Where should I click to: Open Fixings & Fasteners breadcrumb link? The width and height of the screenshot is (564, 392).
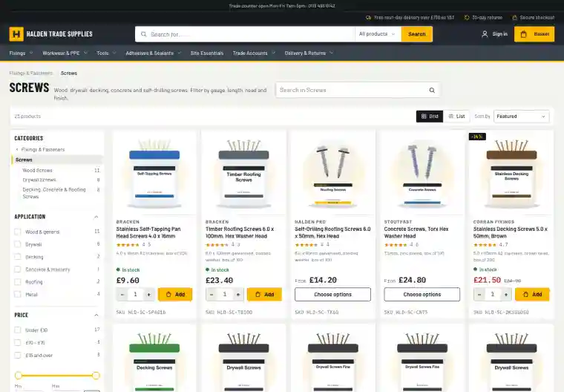tap(31, 73)
